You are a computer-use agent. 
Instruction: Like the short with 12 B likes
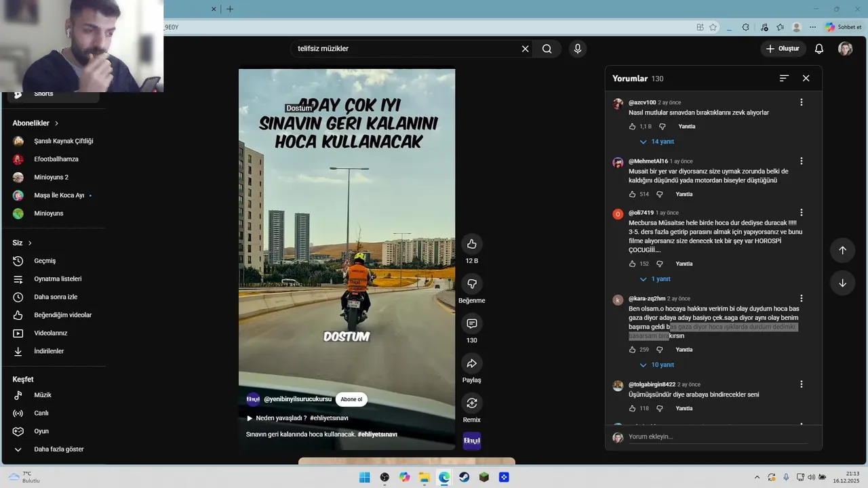[x=472, y=244]
